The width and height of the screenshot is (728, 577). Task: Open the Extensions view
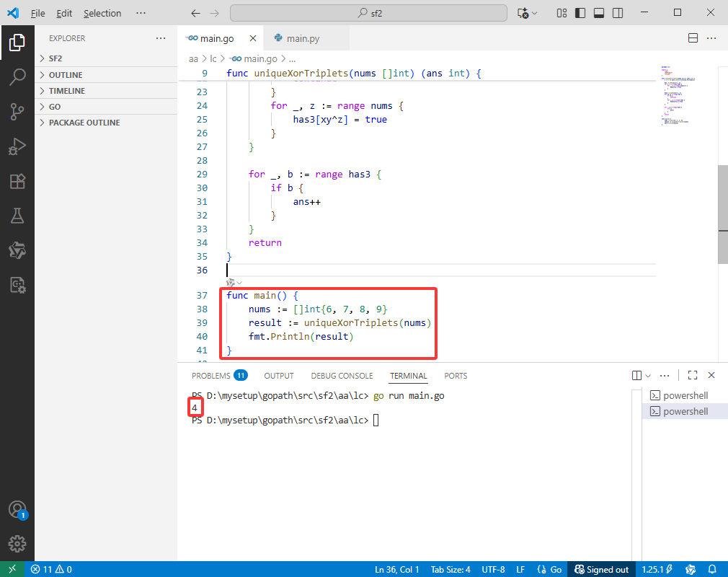click(17, 181)
